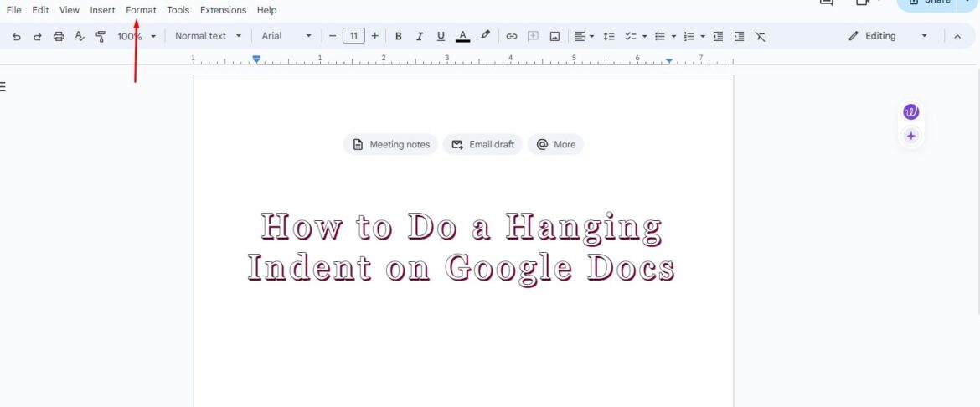Open the purple assistant extension icon
Screen dimensions: 980x407
pyautogui.click(x=911, y=112)
